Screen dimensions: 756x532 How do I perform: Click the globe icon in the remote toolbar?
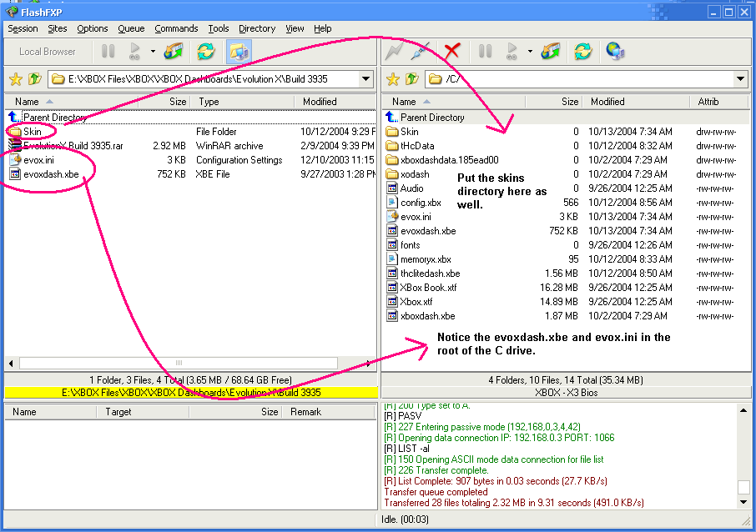point(615,51)
